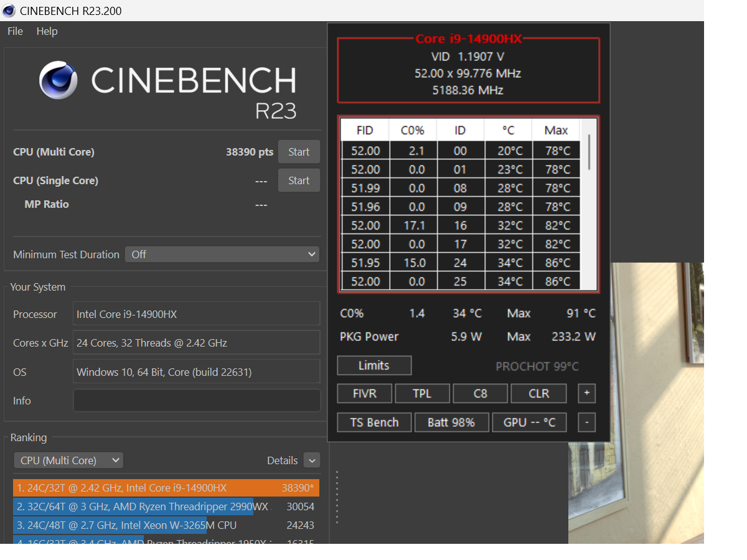Click the ID column header
Screen dimensions: 747x560
[460, 130]
